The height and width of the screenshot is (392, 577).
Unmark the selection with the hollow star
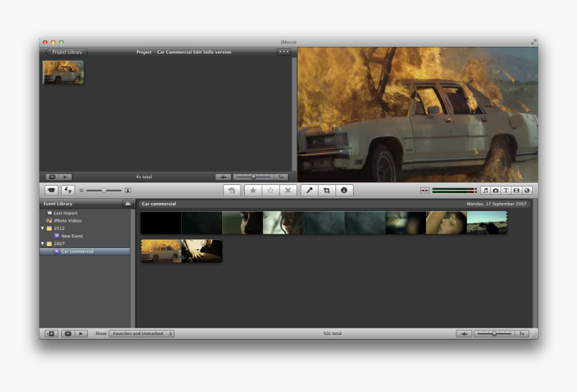click(270, 190)
